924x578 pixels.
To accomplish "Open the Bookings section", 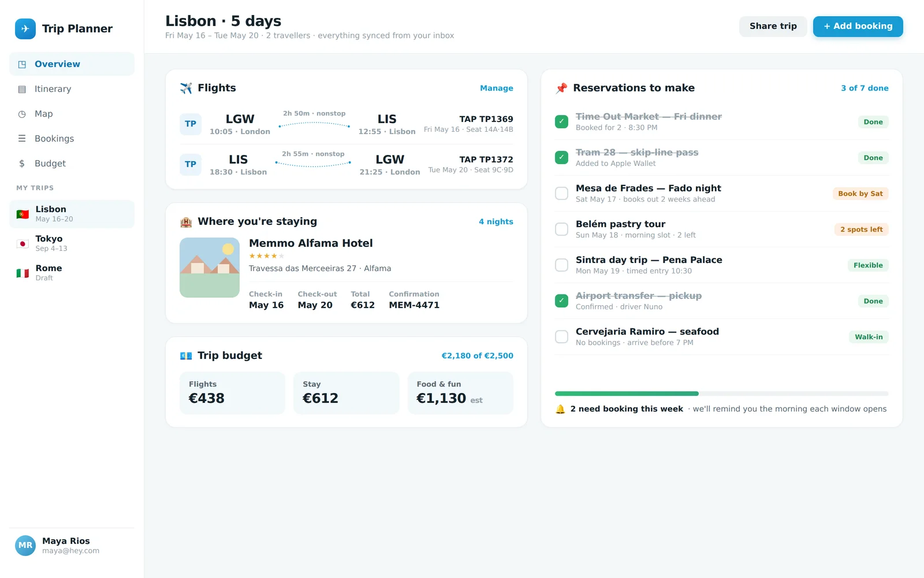I will point(72,139).
